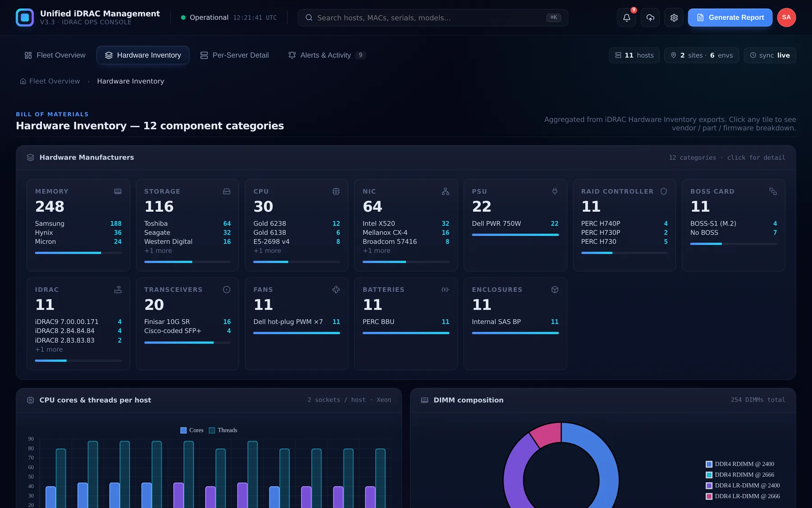Click the Batteries tile icon
Image resolution: width=812 pixels, height=508 pixels.
pyautogui.click(x=445, y=289)
